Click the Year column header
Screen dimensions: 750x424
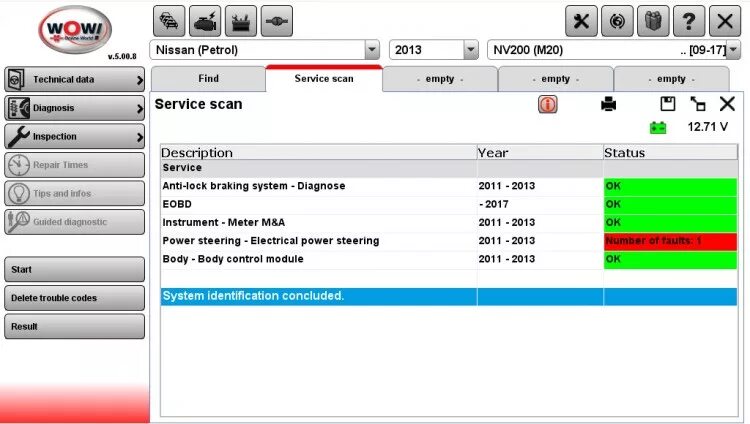(x=540, y=153)
